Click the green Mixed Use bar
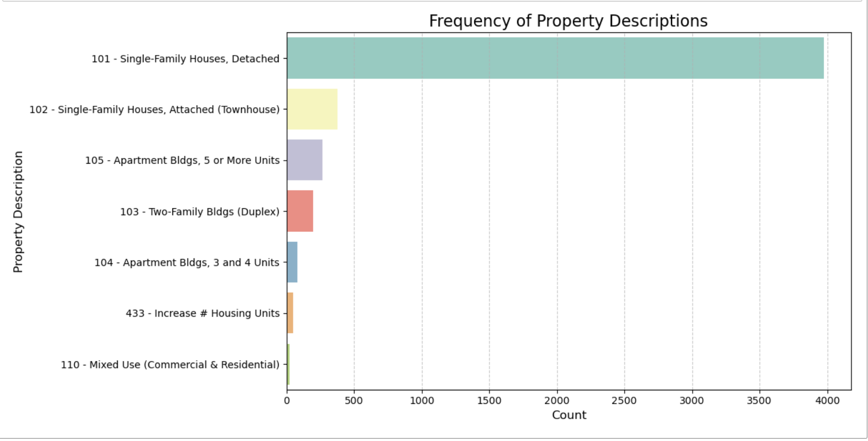Screen dimensions: 868x441 [x=288, y=364]
